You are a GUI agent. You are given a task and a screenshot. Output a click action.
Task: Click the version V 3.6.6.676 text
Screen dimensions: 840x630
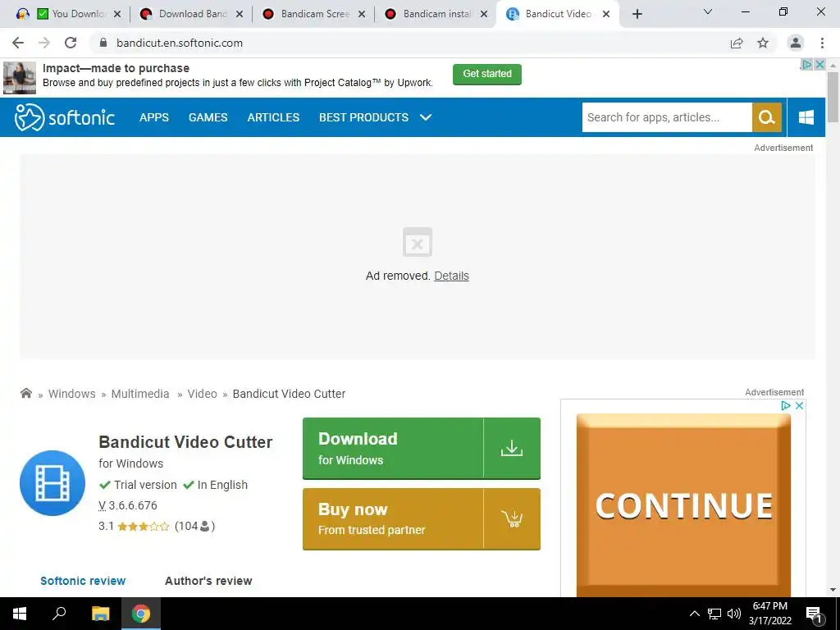click(128, 505)
